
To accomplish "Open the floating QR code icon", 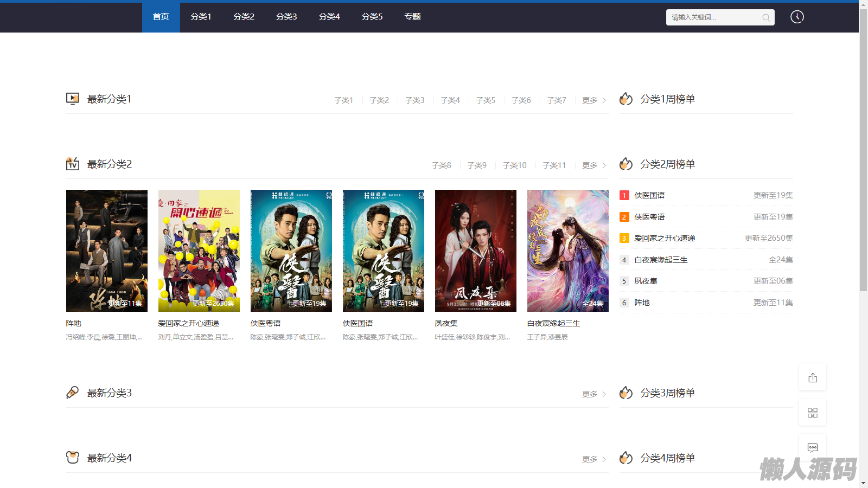I will point(813,413).
